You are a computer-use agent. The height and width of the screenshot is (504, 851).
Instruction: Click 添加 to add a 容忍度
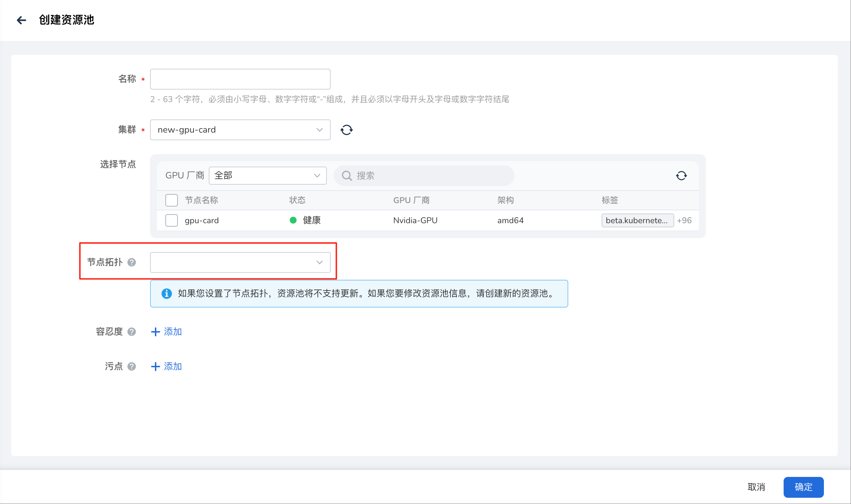tap(167, 332)
